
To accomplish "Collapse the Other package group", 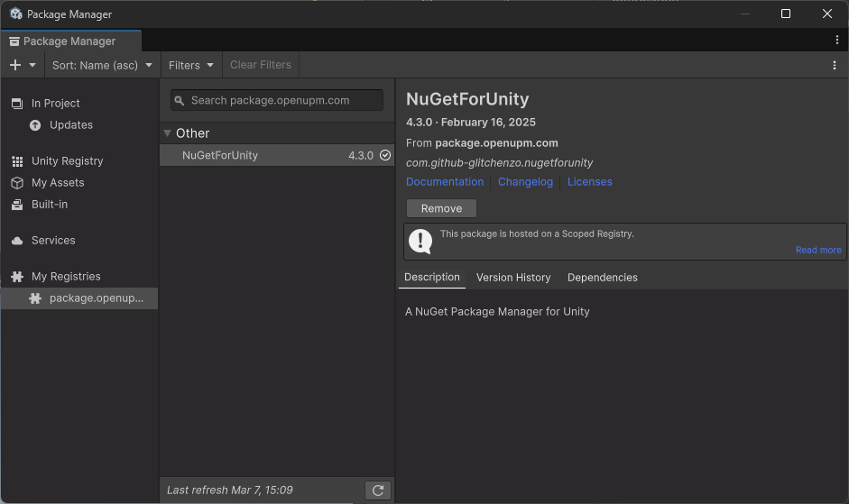I will pyautogui.click(x=168, y=133).
